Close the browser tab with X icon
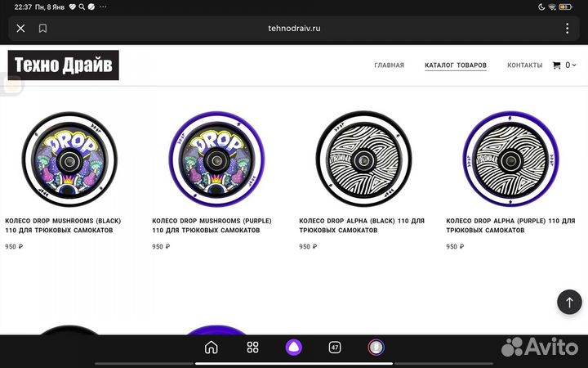The image size is (588, 368). pyautogui.click(x=20, y=28)
